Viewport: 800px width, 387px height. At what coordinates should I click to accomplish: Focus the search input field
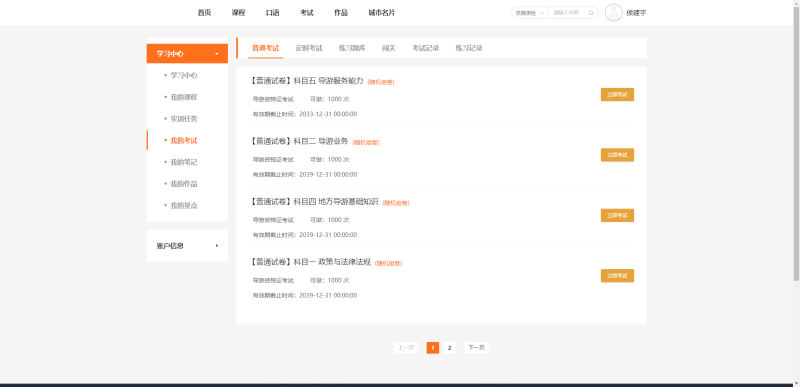click(567, 13)
